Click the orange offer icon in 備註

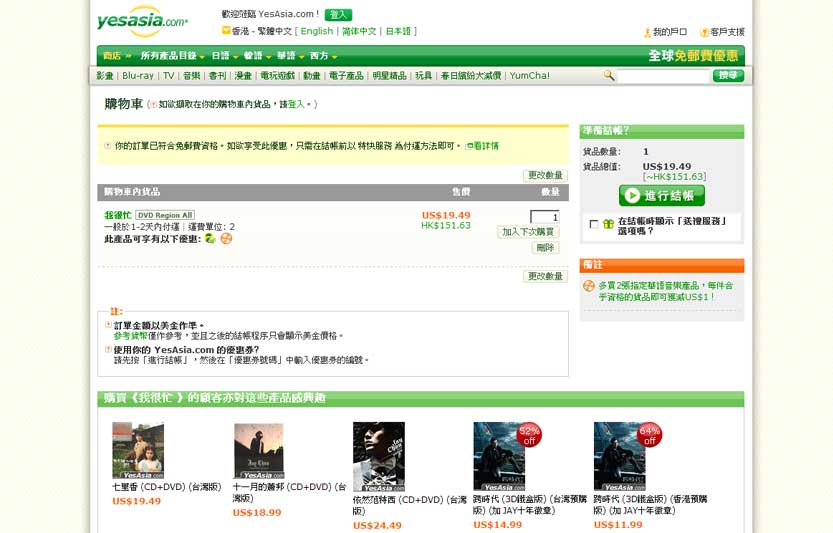point(589,286)
